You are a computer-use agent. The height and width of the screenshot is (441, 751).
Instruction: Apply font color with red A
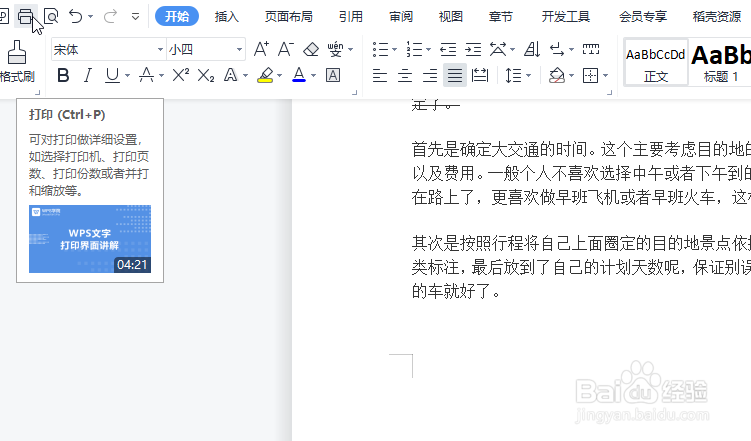[x=299, y=75]
